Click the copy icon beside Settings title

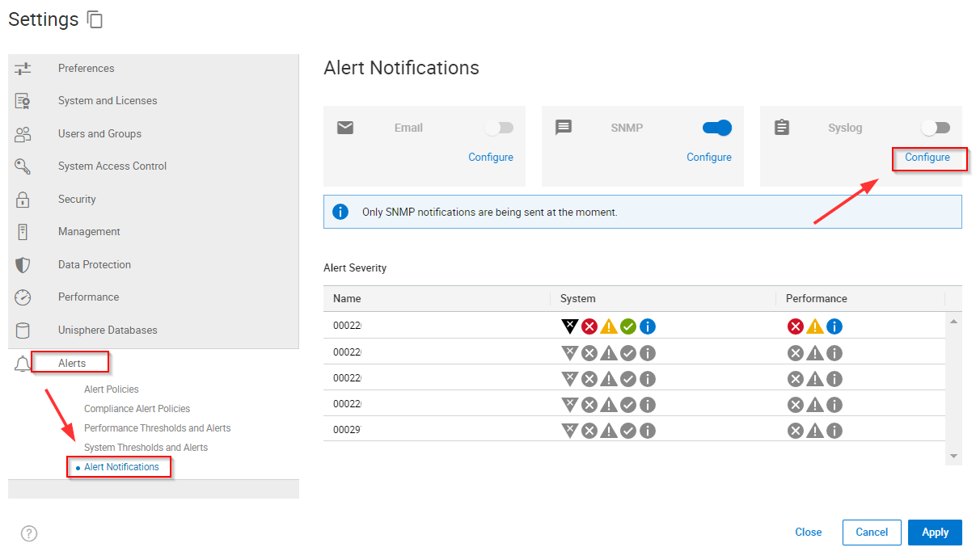pyautogui.click(x=95, y=20)
